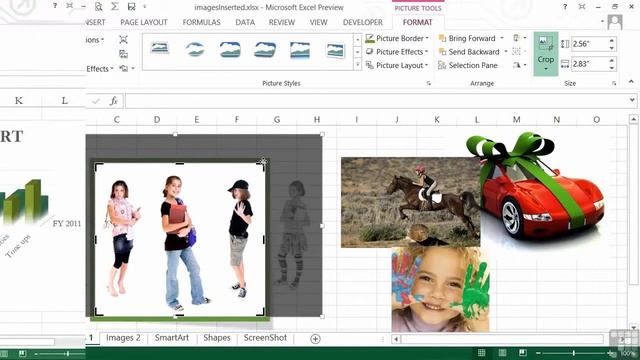Click the Group objects icon
640x360 pixels.
(517, 52)
